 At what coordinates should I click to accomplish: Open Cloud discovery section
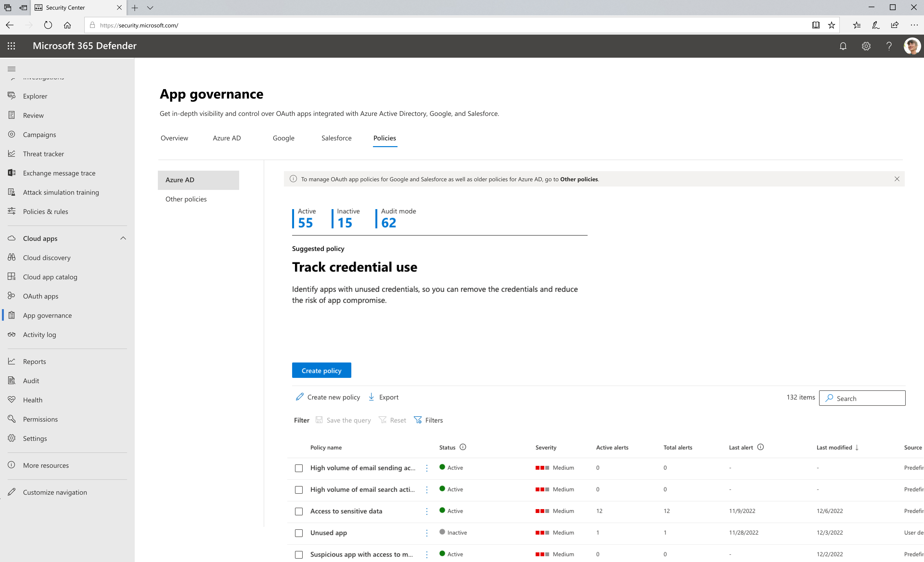pos(46,257)
